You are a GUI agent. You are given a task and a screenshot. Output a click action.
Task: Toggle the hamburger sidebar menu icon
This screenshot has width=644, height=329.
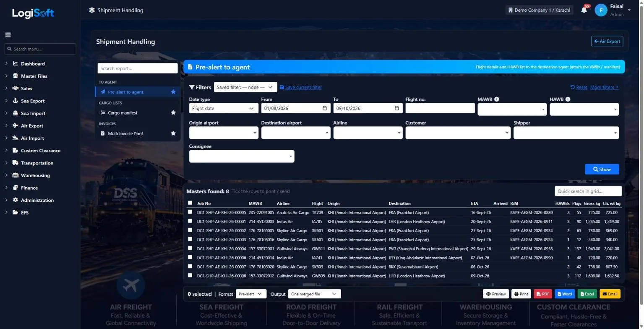tap(8, 35)
